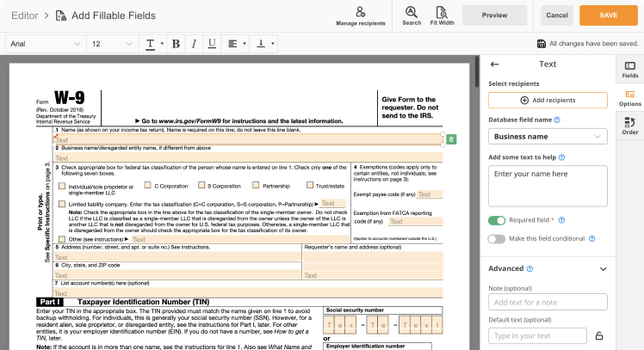The height and width of the screenshot is (350, 644).
Task: Expand the Business name database field dropdown
Action: click(x=548, y=136)
